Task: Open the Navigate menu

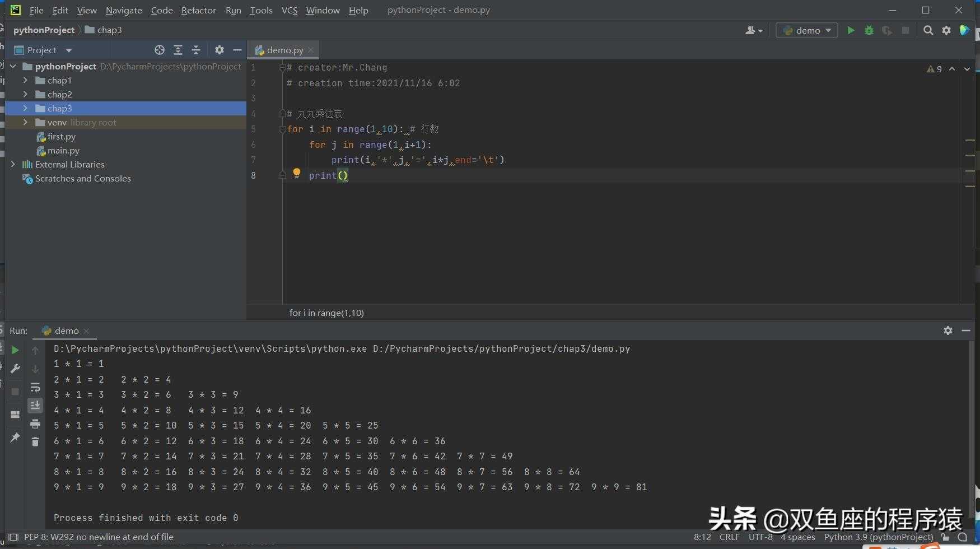Action: click(124, 10)
